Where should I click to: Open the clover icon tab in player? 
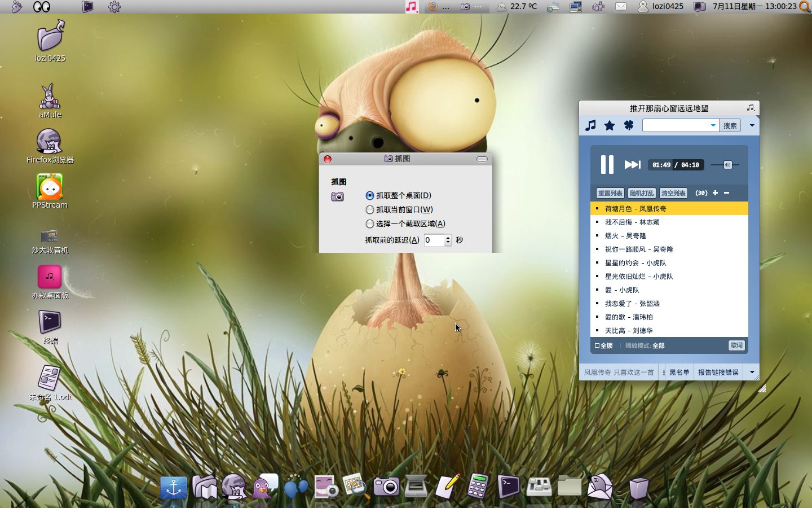629,125
